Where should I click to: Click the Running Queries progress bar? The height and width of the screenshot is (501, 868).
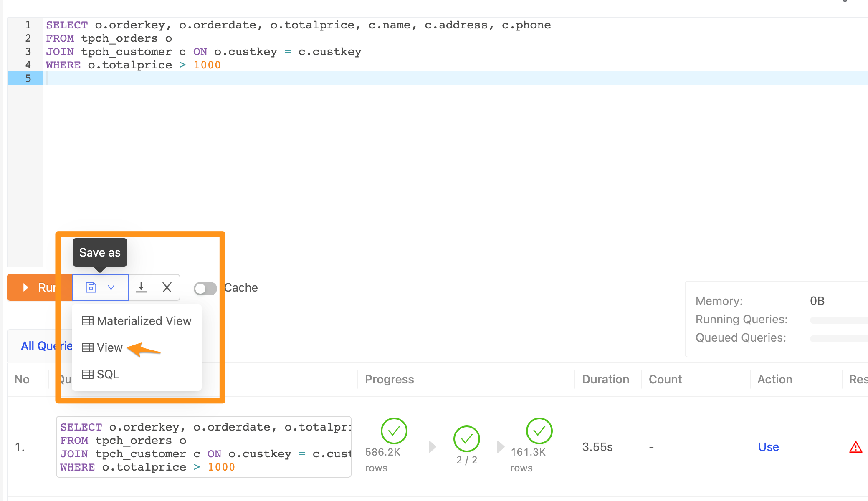[839, 320]
